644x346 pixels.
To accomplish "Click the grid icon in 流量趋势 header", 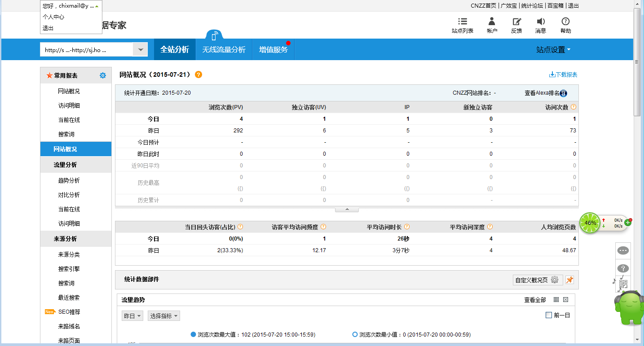I will (556, 300).
